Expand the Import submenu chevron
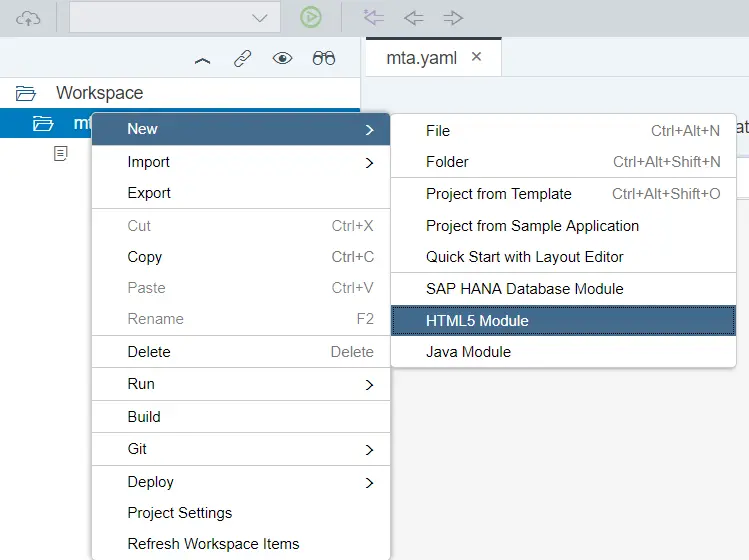Image resolution: width=749 pixels, height=560 pixels. (369, 163)
